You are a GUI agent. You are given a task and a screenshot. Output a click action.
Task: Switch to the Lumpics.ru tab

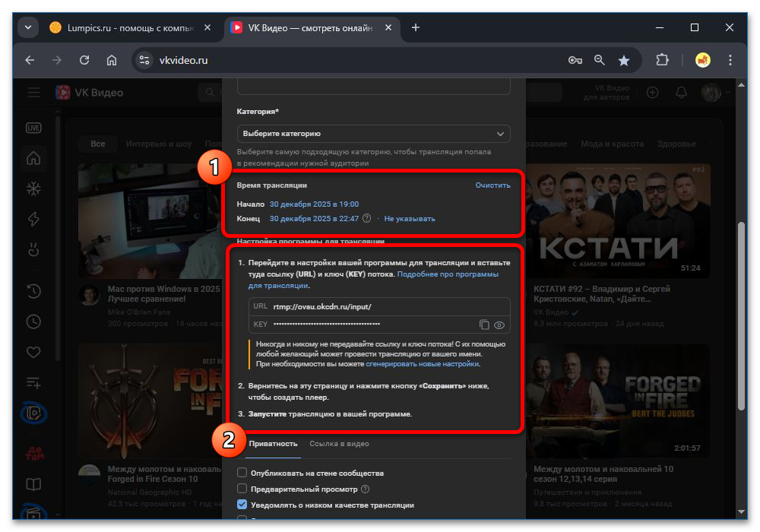(130, 27)
